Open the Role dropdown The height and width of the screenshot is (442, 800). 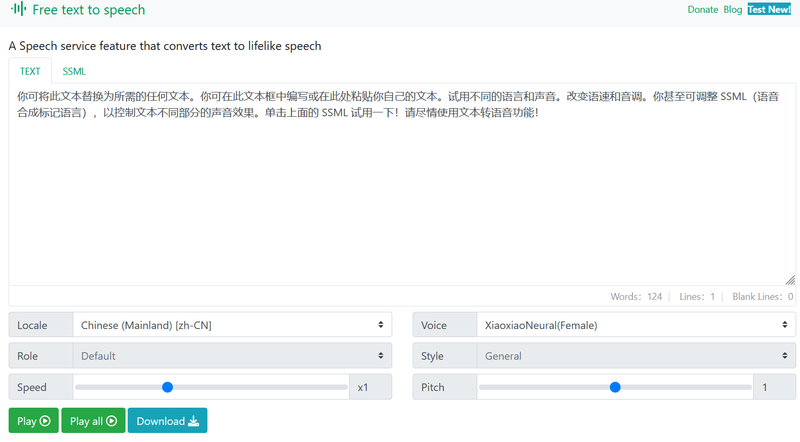(x=232, y=356)
